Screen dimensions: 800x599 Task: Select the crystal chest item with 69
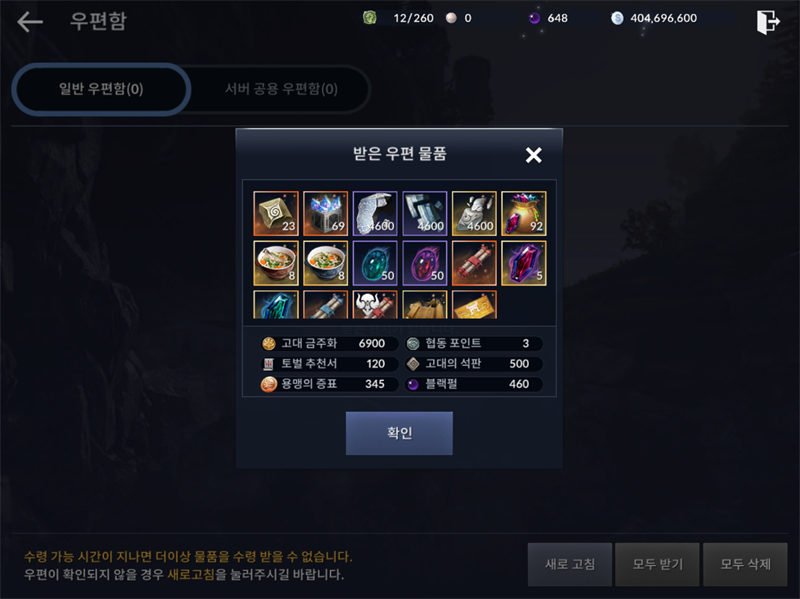tap(326, 213)
